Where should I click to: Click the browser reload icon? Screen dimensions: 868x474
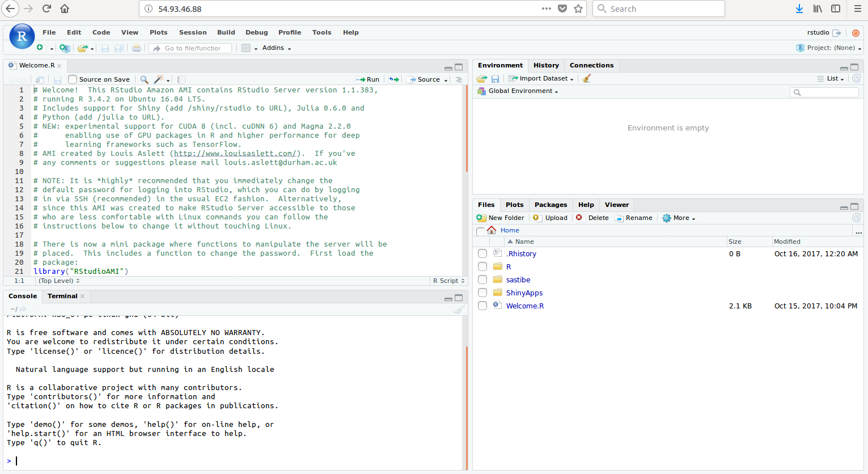(46, 9)
